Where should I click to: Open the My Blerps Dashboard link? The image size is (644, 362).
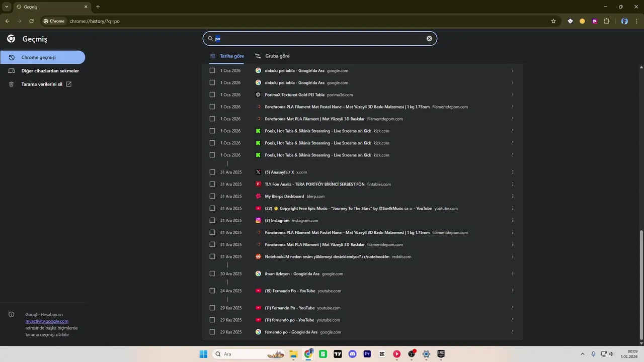point(284,196)
